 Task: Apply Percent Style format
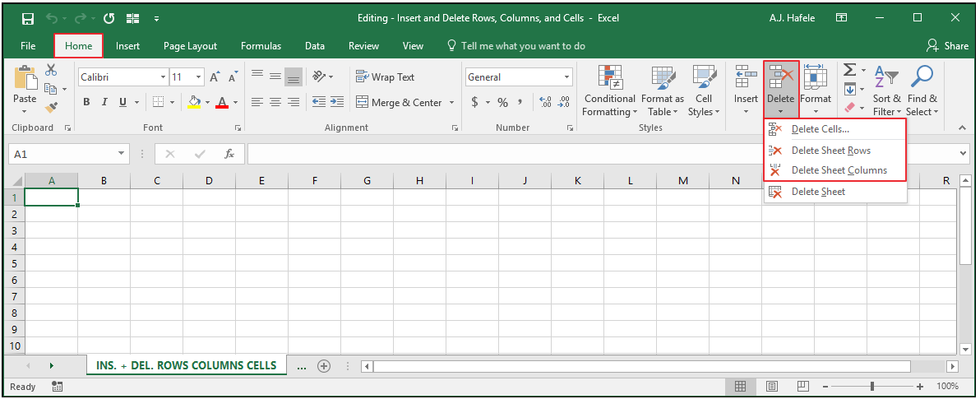coord(503,102)
